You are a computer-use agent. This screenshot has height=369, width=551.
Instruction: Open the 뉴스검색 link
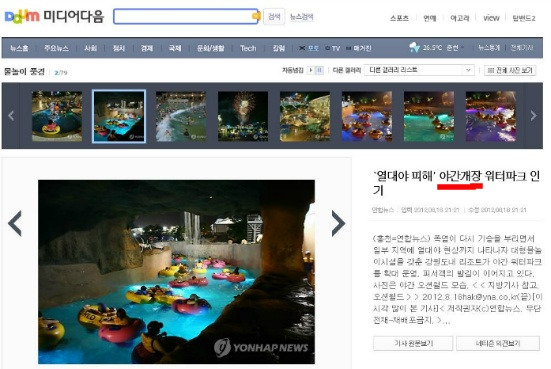[302, 17]
